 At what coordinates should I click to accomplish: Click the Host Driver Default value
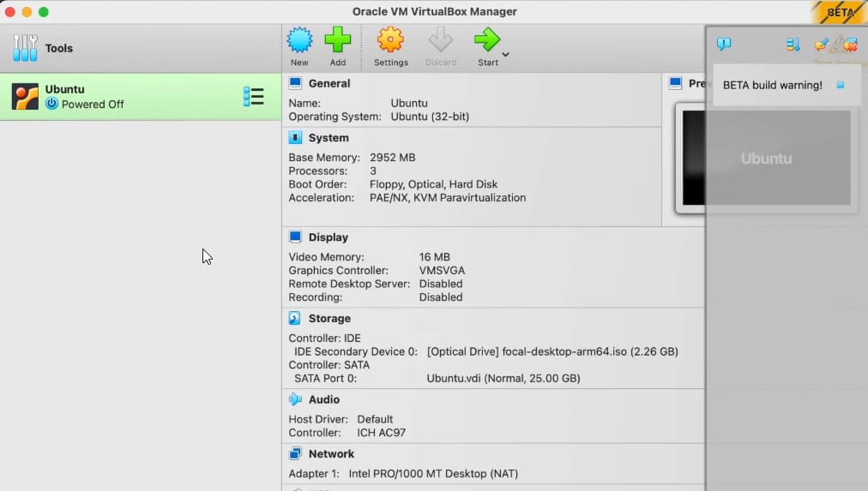click(375, 419)
